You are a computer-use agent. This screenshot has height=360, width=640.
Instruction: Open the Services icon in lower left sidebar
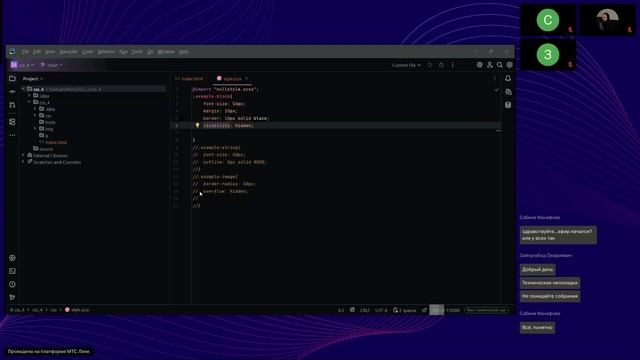coord(12,258)
